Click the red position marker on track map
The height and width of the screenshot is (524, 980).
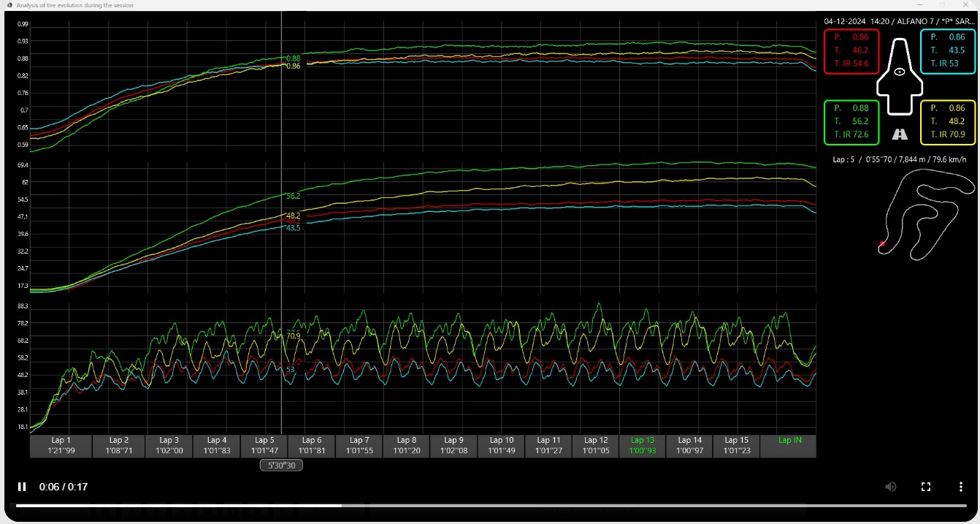[882, 244]
